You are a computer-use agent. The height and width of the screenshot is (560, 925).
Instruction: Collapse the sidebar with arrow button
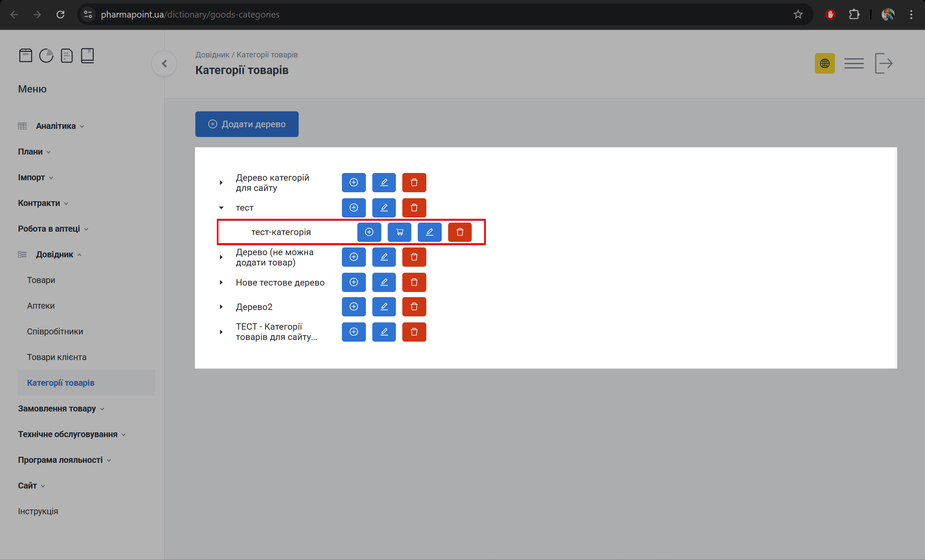pos(164,64)
